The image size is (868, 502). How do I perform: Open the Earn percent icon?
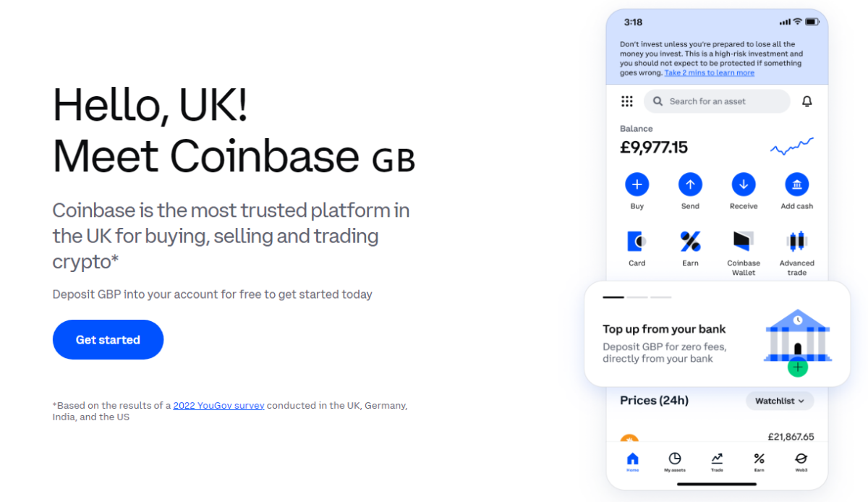click(690, 241)
